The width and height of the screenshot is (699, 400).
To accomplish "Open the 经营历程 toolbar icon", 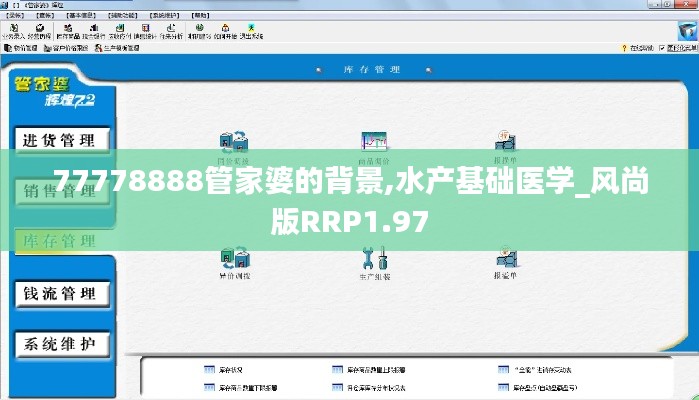I will pos(39,31).
